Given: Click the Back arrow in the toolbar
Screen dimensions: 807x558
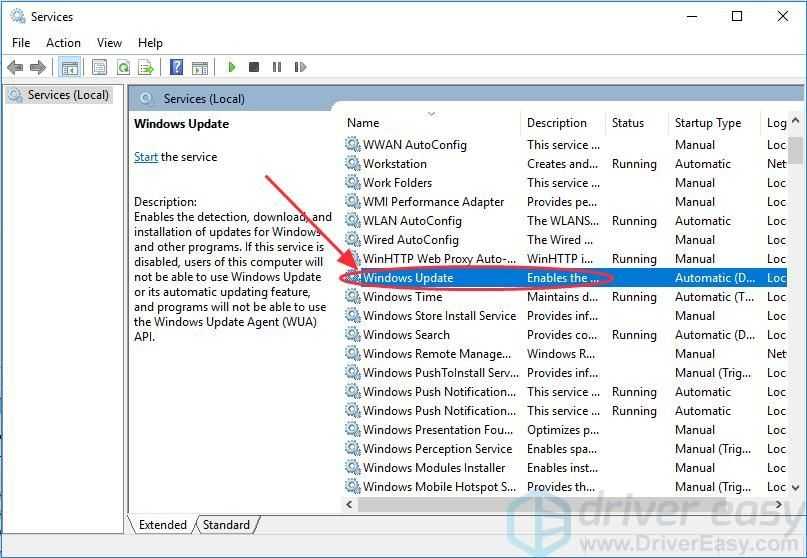Looking at the screenshot, I should point(15,67).
